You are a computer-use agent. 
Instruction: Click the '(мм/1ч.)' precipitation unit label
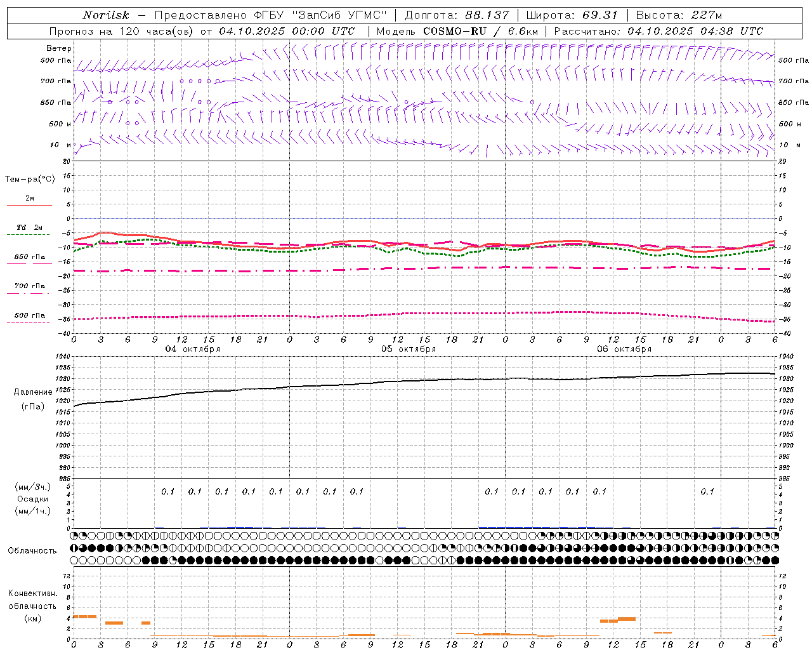(33, 511)
